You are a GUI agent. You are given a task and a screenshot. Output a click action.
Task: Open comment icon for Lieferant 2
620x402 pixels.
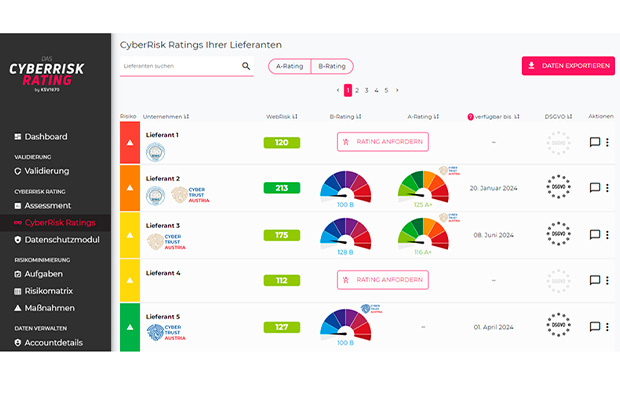[595, 188]
